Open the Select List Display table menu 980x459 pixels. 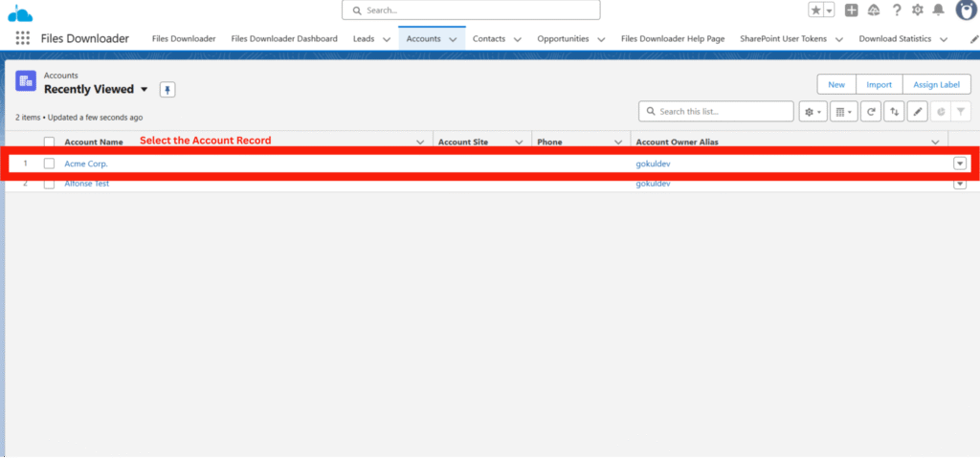[x=844, y=112]
